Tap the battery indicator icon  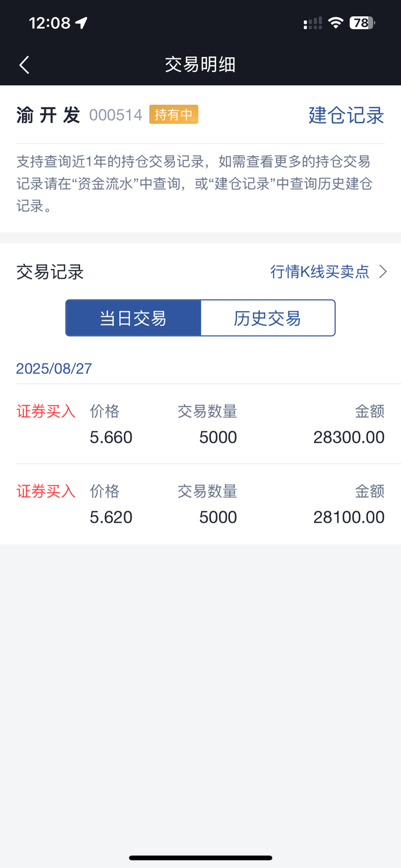pyautogui.click(x=362, y=23)
